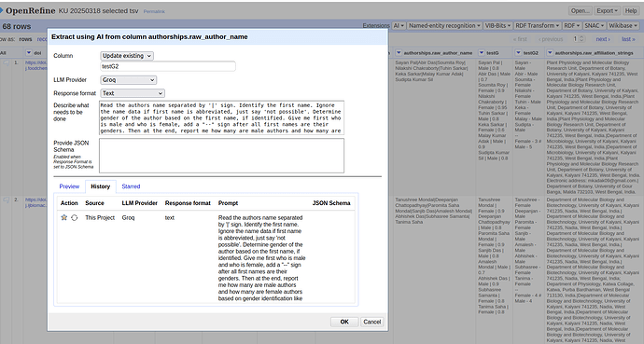This screenshot has width=644, height=344.
Task: Click the Cancel button
Action: coord(372,322)
